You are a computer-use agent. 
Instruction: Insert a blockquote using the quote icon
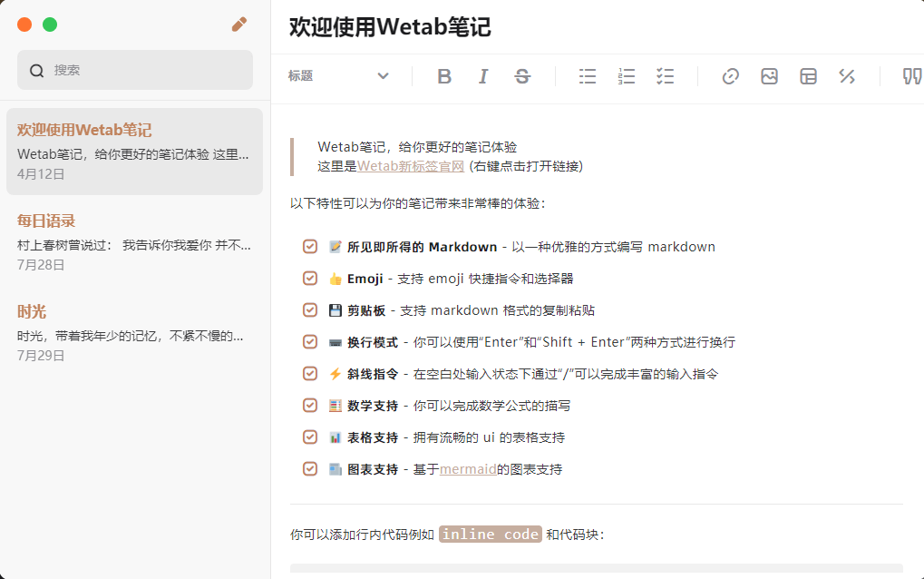pyautogui.click(x=911, y=76)
